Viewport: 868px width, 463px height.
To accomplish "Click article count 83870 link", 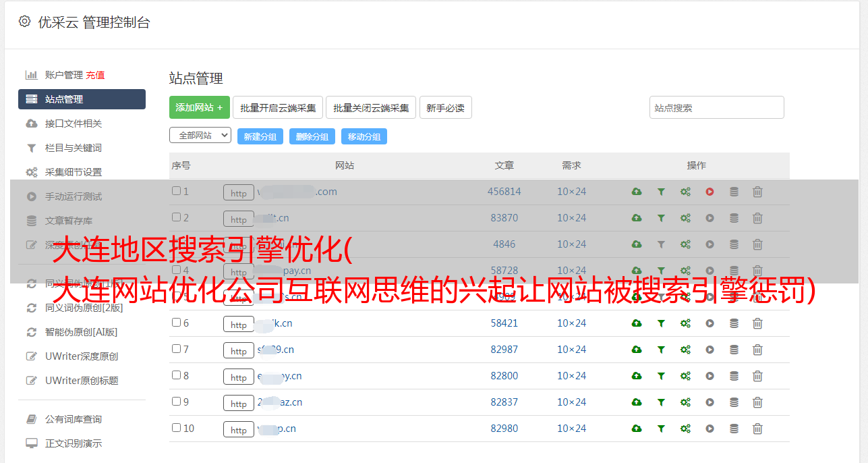I will 504,218.
